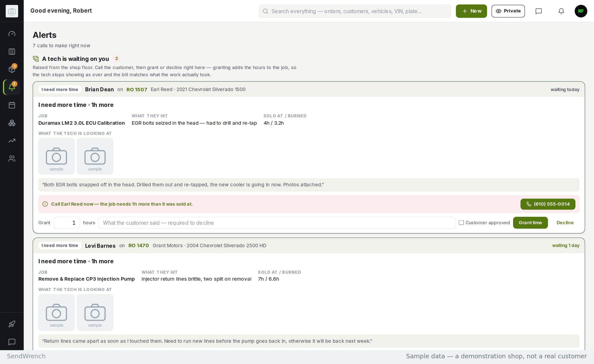Toggle the Private view button
Image resolution: width=594 pixels, height=364 pixels.
pyautogui.click(x=508, y=11)
